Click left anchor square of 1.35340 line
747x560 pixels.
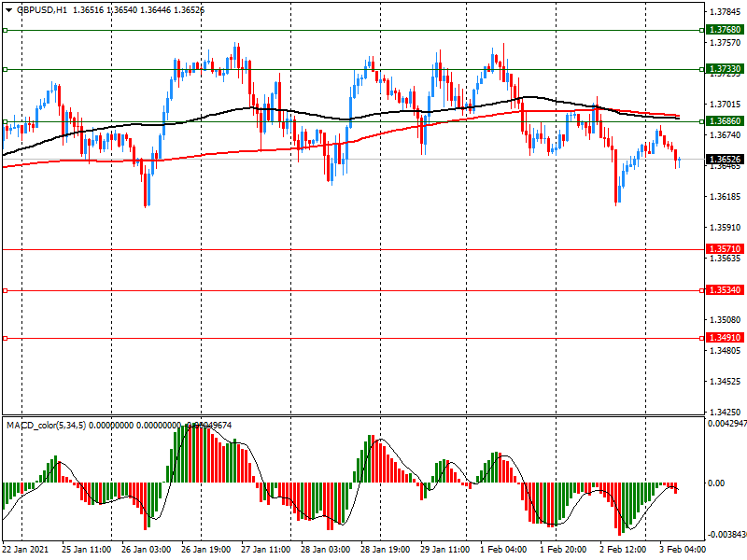click(5, 290)
